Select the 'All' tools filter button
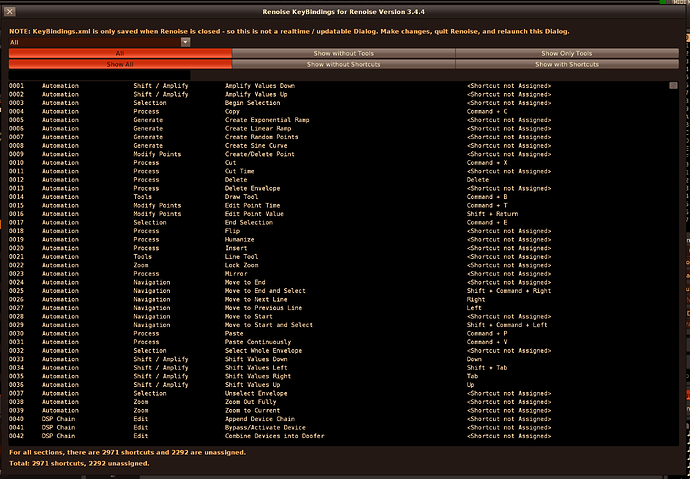The width and height of the screenshot is (690, 479). coord(120,53)
